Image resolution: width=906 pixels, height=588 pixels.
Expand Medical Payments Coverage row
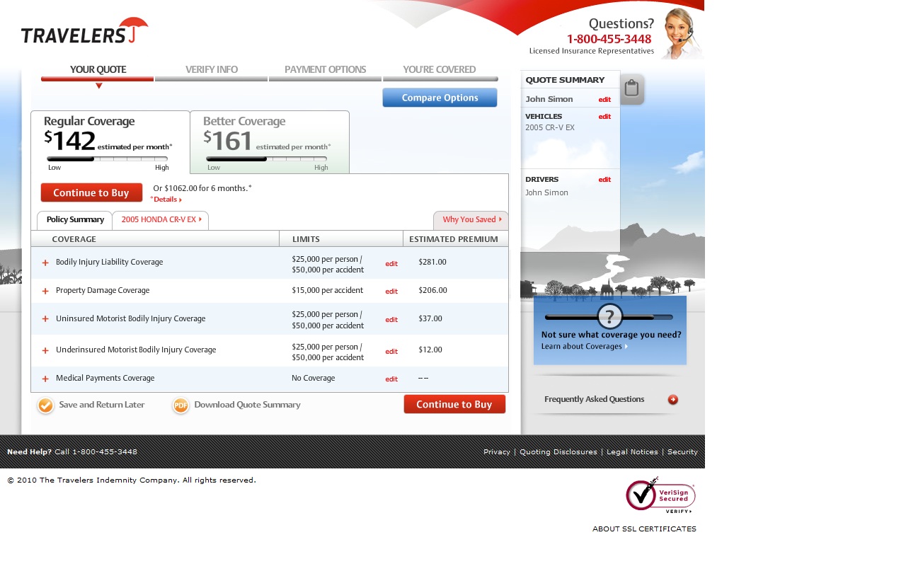45,379
